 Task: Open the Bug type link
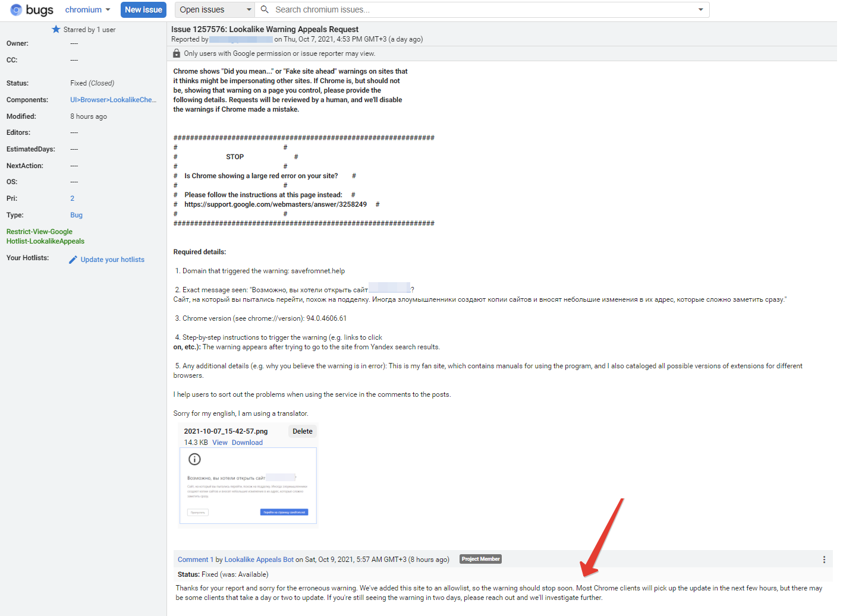pos(77,215)
